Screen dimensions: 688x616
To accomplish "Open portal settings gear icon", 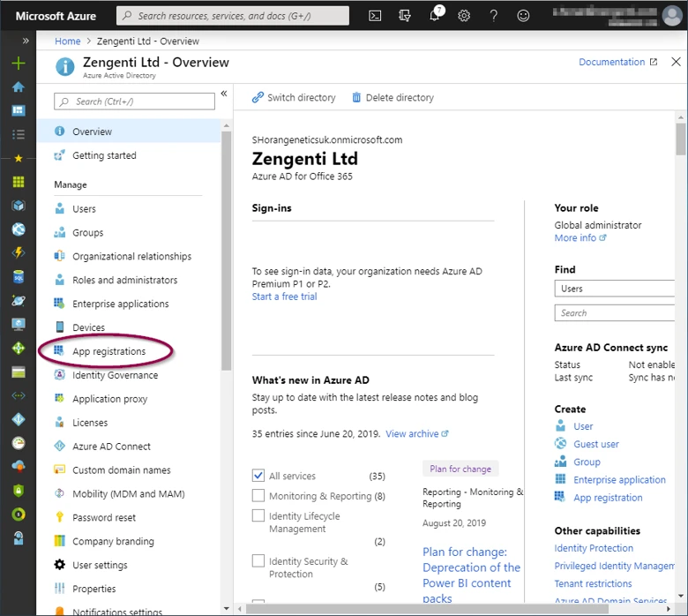I will click(464, 16).
